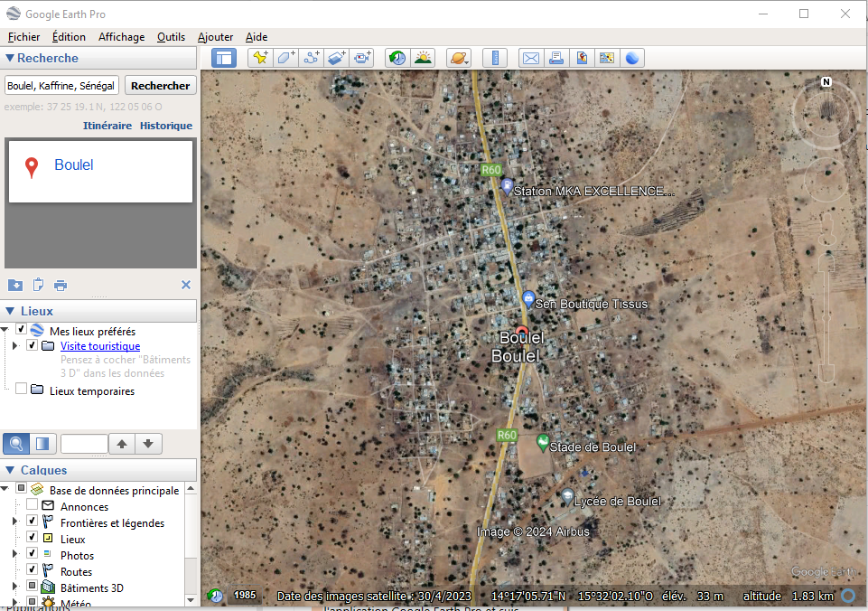
Task: Select the Add Path tool
Action: coord(312,58)
